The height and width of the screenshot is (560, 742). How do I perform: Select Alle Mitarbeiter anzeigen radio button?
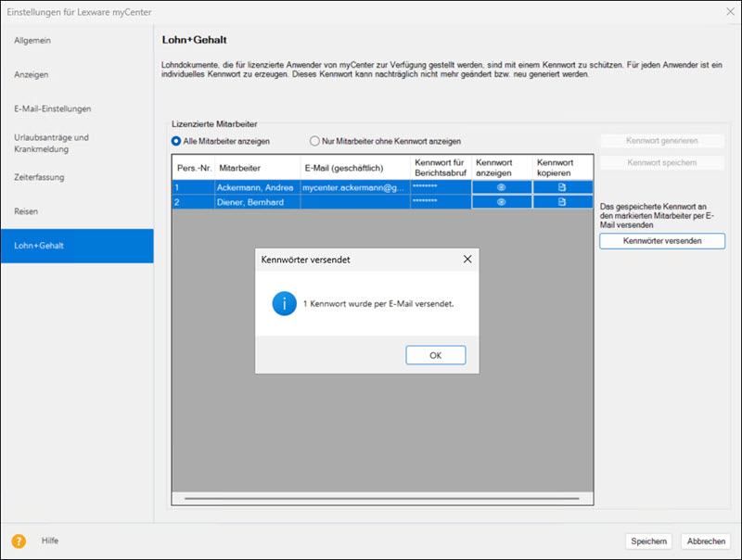[x=176, y=141]
